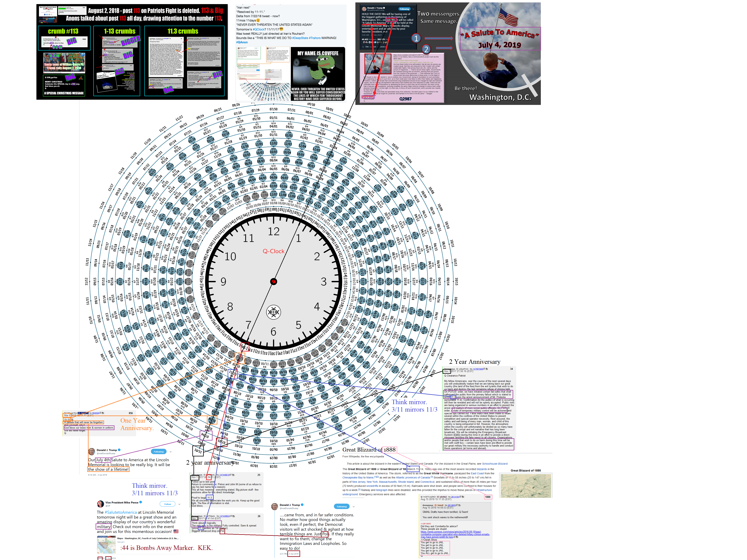Open the chevron menu on Pence's tweet
This screenshot has width=747, height=560.
tap(179, 504)
